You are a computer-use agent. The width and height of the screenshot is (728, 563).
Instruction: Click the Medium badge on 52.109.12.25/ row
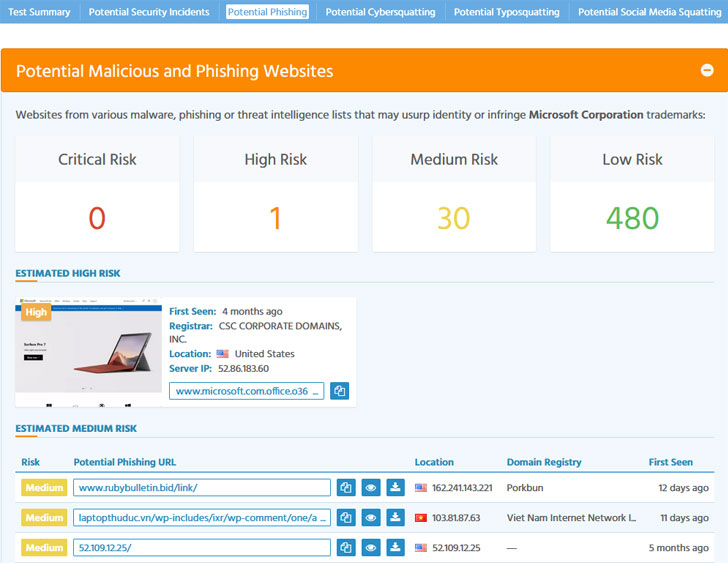pyautogui.click(x=44, y=548)
